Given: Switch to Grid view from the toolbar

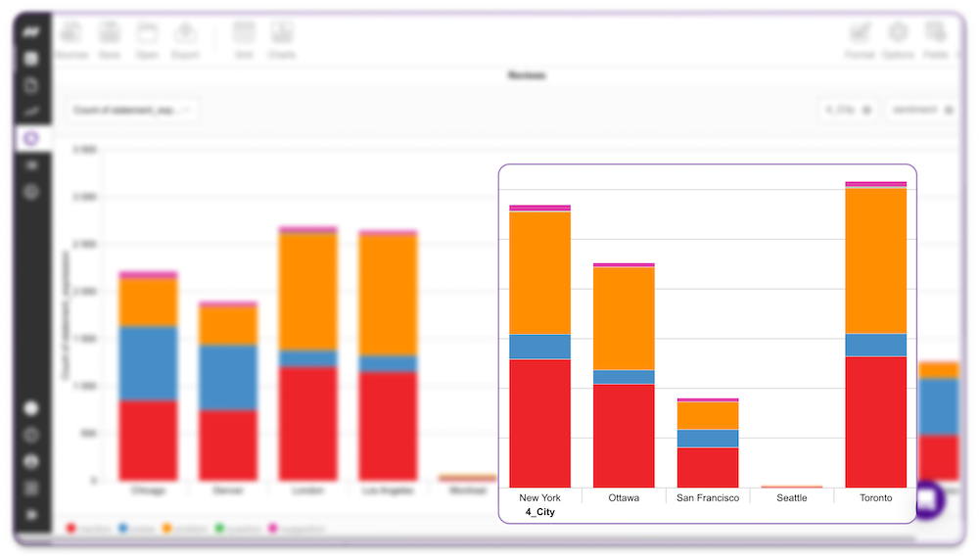Looking at the screenshot, I should 244,40.
